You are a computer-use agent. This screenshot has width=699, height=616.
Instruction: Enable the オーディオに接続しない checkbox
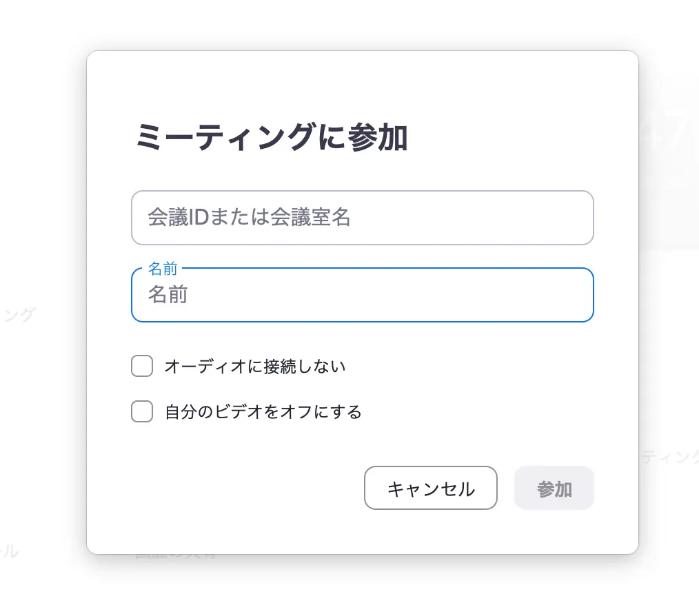click(142, 366)
